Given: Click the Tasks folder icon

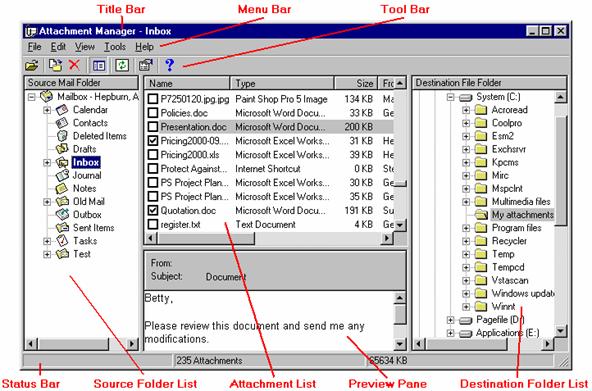Looking at the screenshot, I should (x=62, y=241).
